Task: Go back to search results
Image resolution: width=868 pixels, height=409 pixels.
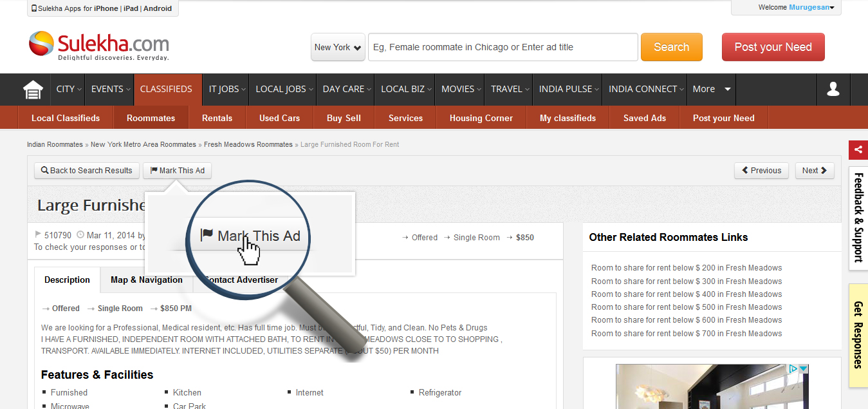Action: pos(87,171)
